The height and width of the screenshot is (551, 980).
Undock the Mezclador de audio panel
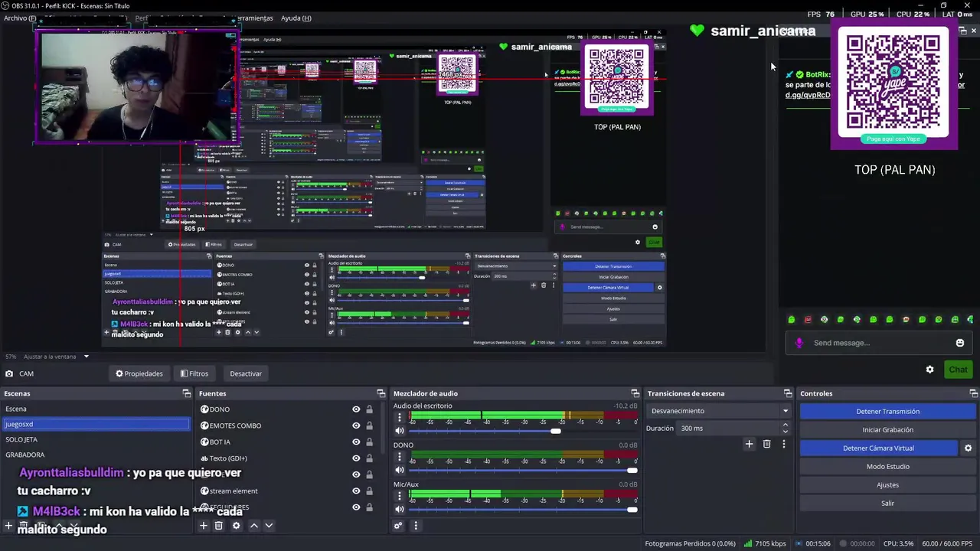(x=635, y=393)
